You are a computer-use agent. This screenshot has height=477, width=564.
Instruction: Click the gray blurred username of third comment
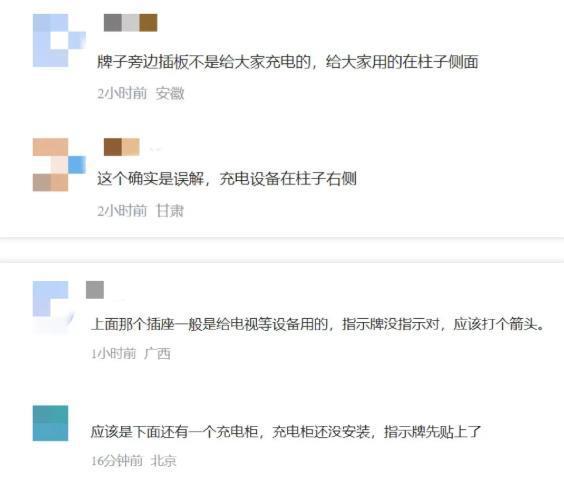click(x=95, y=290)
